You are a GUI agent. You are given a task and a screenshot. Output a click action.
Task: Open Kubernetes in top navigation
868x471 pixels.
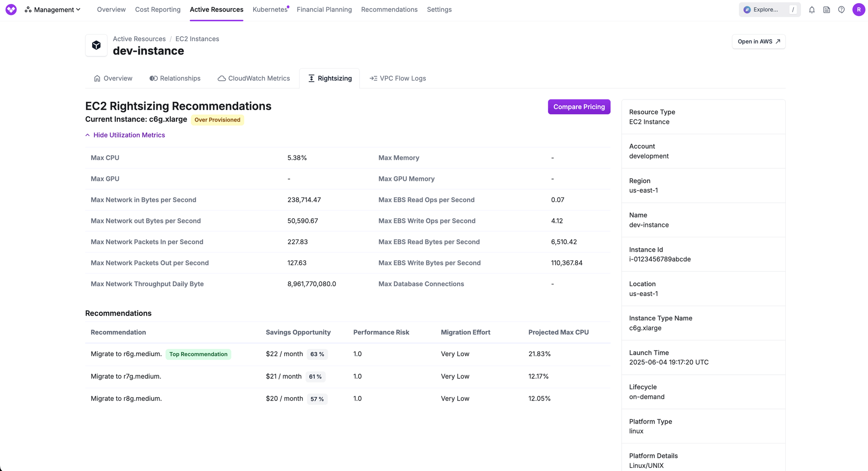point(270,9)
